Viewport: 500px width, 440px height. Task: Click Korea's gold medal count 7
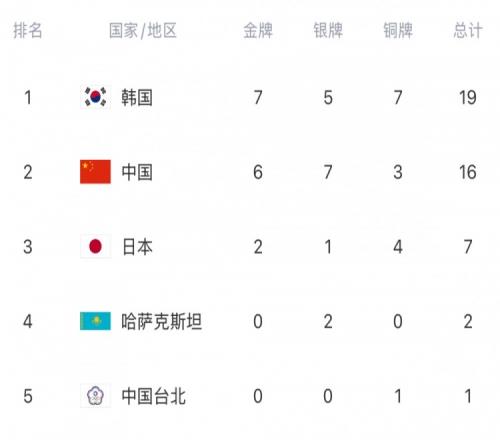click(x=258, y=98)
